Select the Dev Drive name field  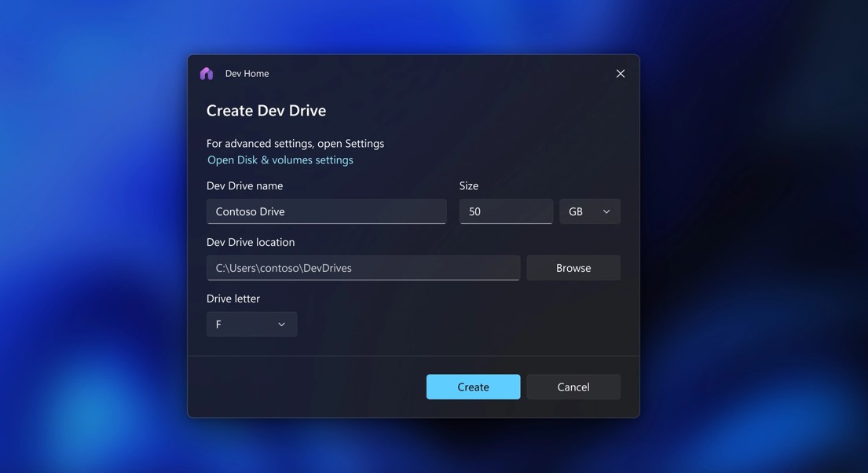click(326, 211)
